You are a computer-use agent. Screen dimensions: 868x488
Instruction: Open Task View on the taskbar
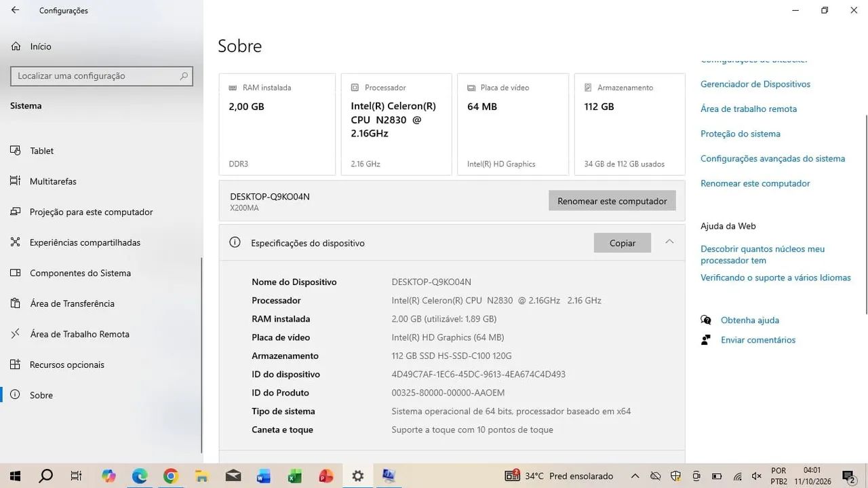click(77, 476)
